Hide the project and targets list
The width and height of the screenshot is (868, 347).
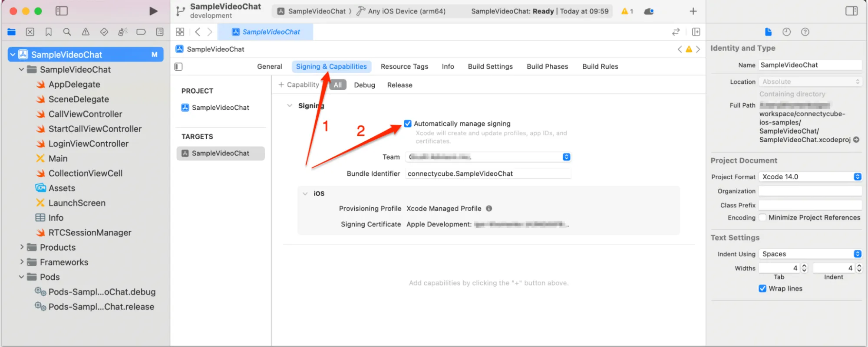click(178, 66)
